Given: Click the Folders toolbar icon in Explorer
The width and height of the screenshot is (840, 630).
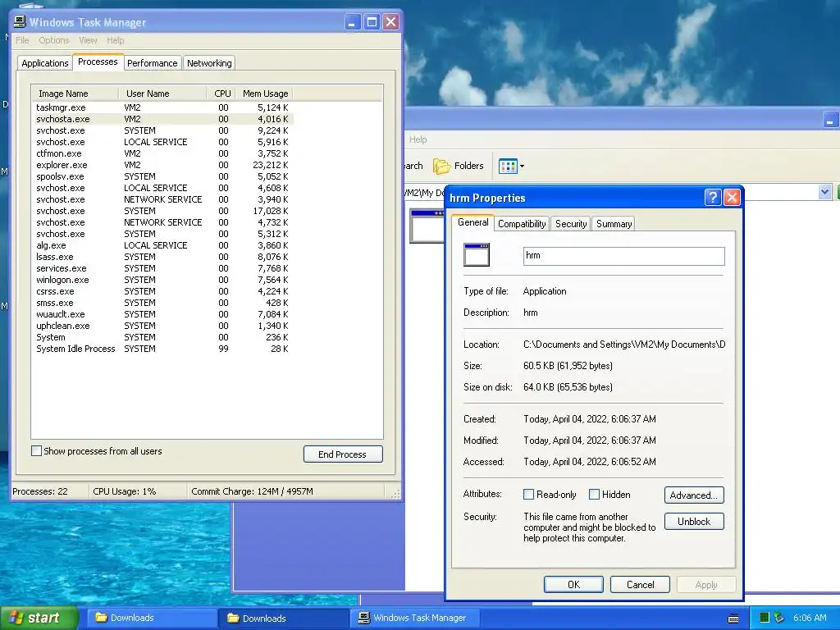Looking at the screenshot, I should click(x=441, y=166).
